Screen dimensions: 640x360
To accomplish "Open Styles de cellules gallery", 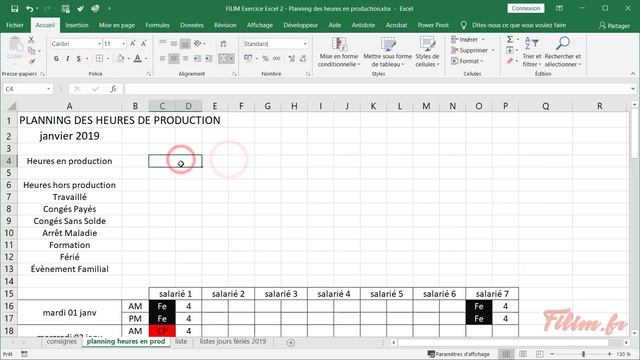I will (427, 52).
